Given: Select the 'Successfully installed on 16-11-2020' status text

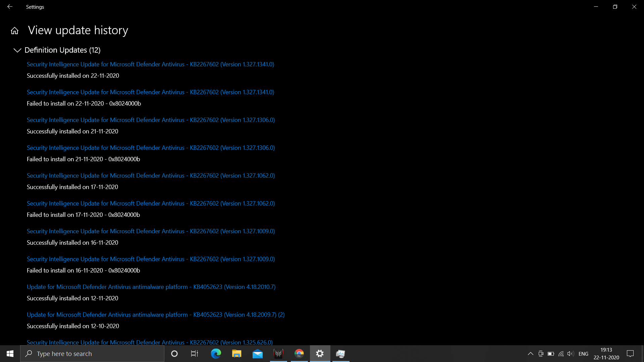Looking at the screenshot, I should click(72, 243).
